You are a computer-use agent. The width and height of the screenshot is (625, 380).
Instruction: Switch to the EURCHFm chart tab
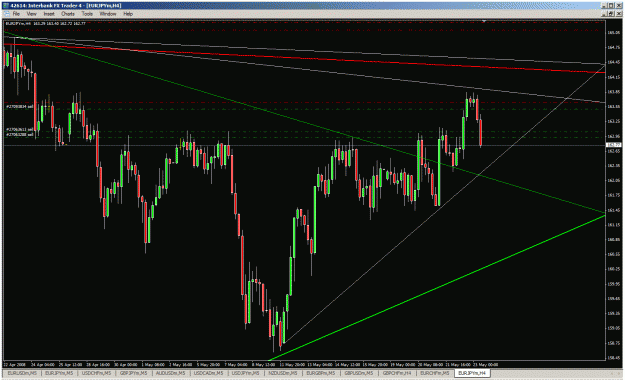click(x=434, y=373)
